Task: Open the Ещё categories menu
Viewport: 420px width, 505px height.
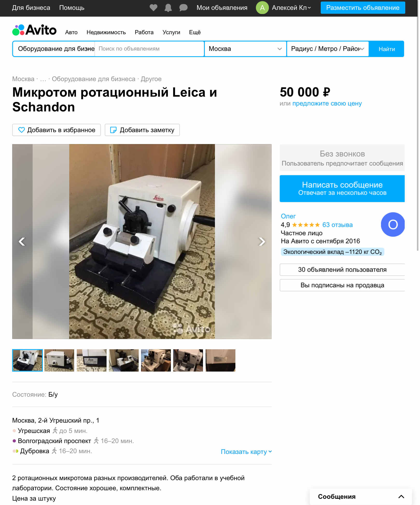Action: pyautogui.click(x=195, y=32)
